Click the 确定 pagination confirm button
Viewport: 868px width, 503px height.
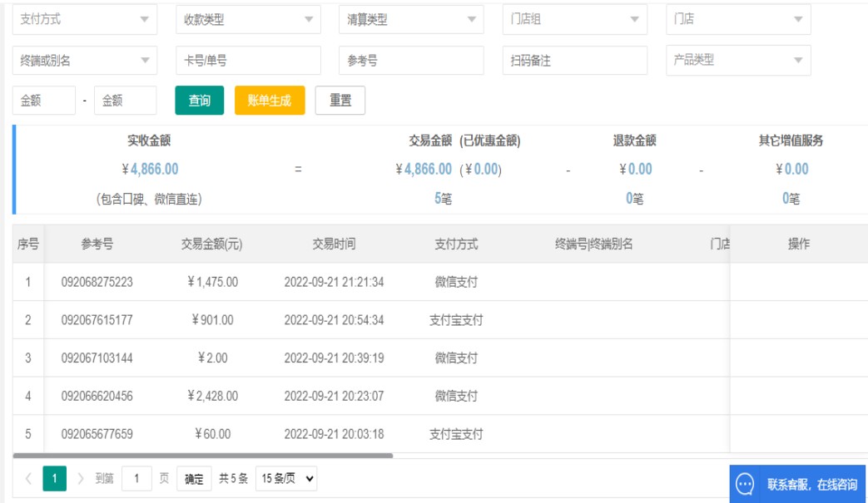[194, 479]
